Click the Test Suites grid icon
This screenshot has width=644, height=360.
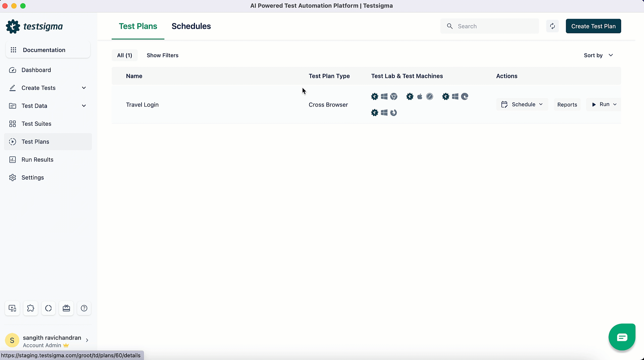[x=12, y=124]
